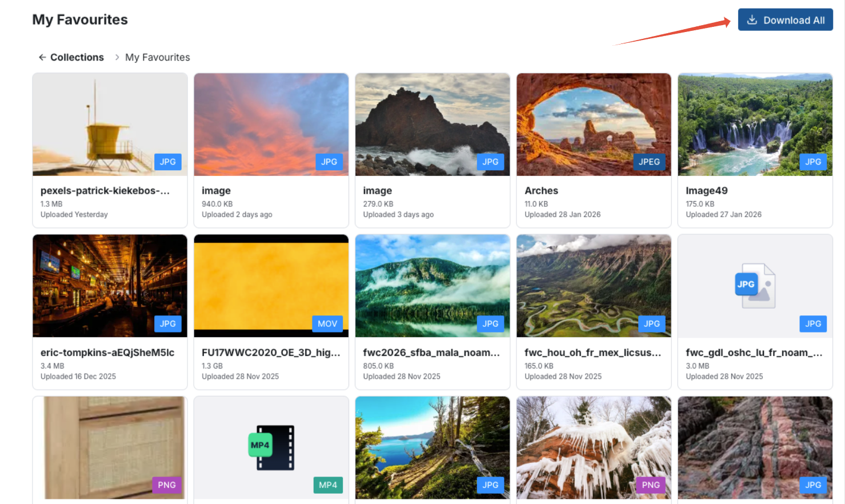Click the Download All button
This screenshot has width=845, height=504.
pyautogui.click(x=785, y=20)
